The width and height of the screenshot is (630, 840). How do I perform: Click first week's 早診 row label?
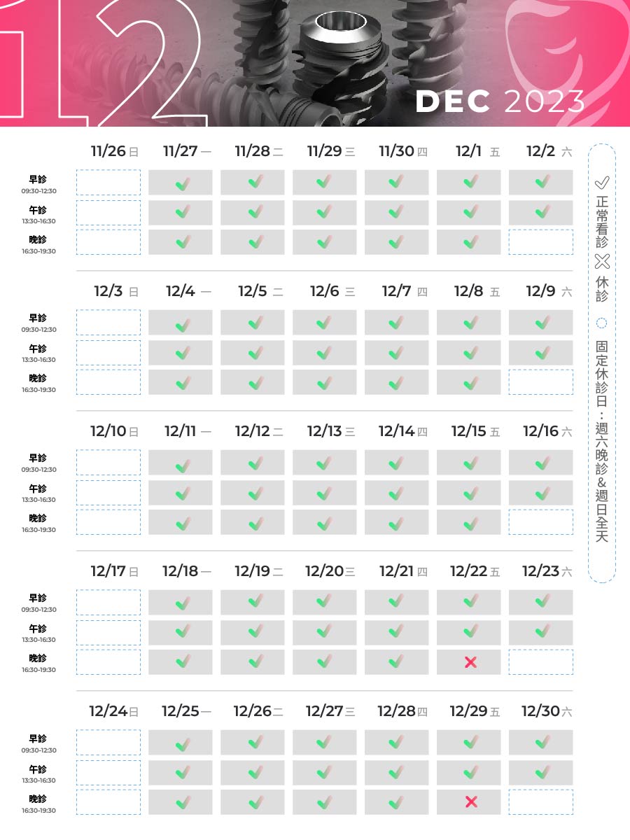[x=38, y=180]
